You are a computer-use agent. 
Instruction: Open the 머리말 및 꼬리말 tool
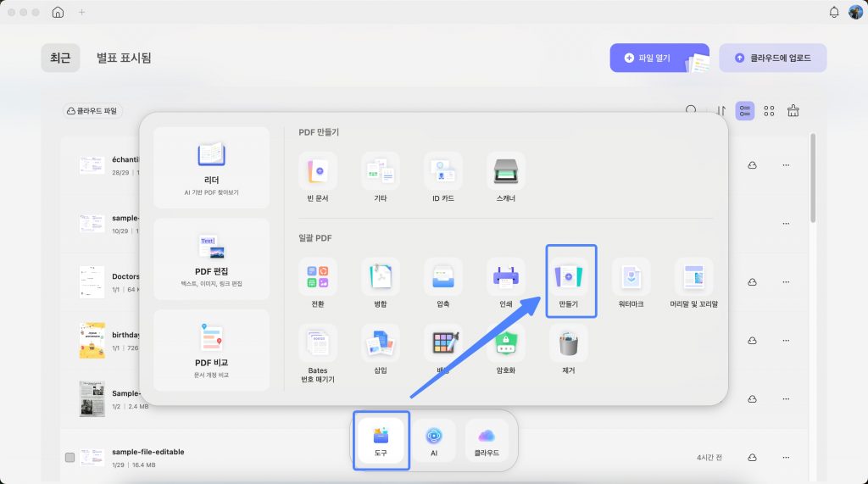[x=693, y=283]
